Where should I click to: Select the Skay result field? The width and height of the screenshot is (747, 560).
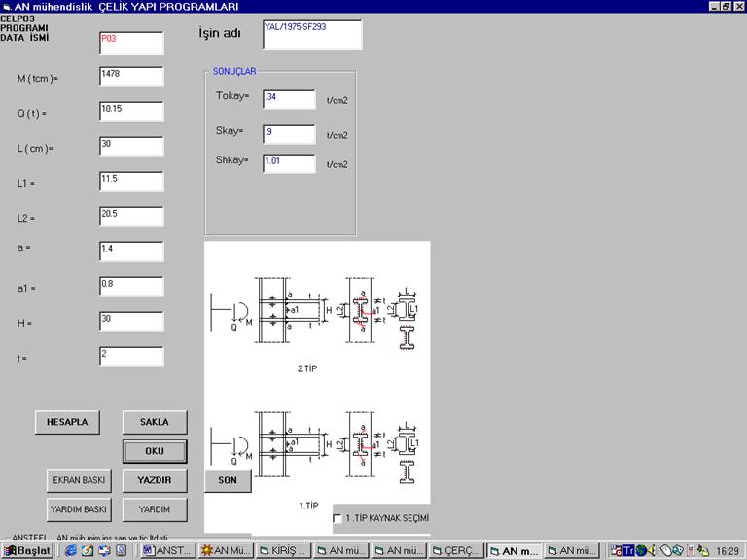point(289,134)
